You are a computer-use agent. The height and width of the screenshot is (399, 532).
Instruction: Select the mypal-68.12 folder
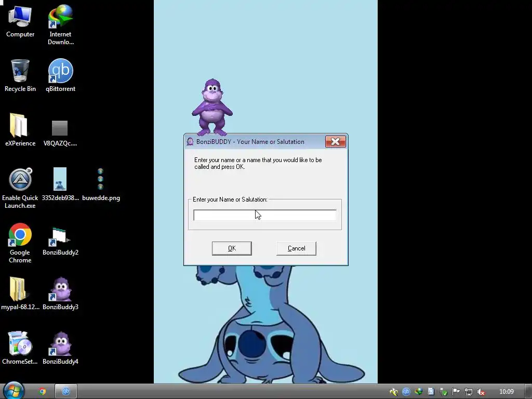tap(20, 294)
